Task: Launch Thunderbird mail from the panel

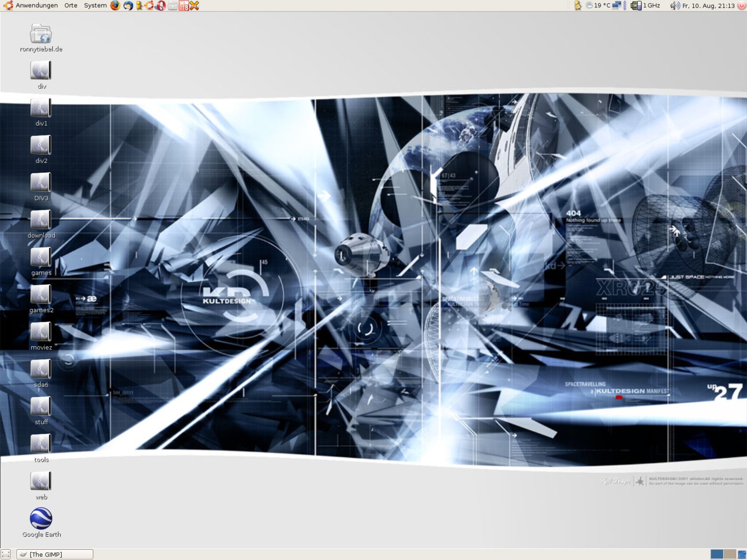Action: point(128,6)
